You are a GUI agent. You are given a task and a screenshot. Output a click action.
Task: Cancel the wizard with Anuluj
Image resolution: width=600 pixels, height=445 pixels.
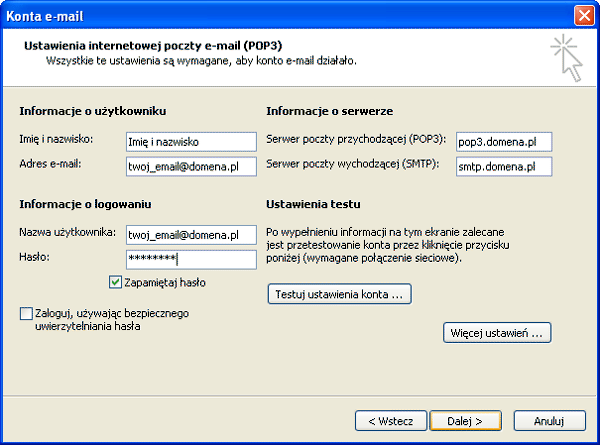549,421
